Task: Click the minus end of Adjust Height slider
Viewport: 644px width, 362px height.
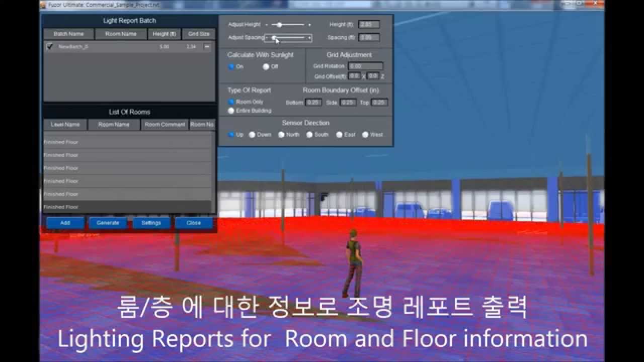Action: [267, 25]
